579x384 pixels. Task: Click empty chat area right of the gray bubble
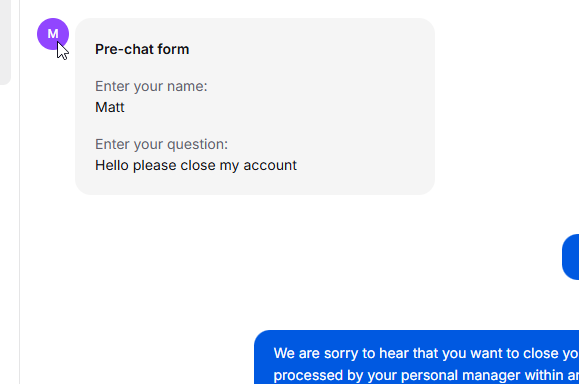pos(506,106)
